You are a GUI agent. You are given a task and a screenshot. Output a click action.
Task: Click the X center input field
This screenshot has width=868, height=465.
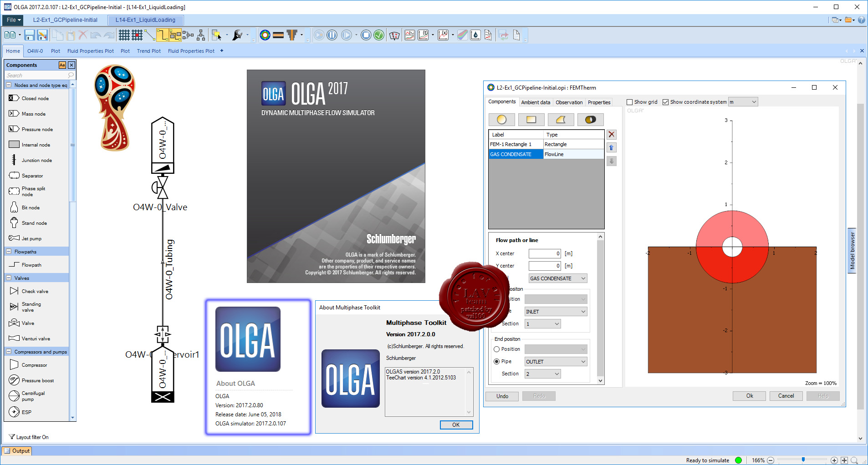pos(545,253)
